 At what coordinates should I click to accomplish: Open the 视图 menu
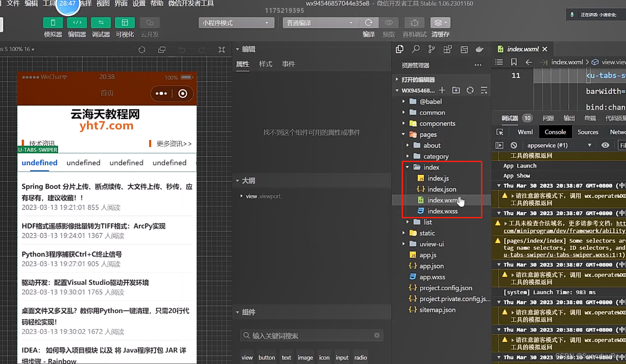[103, 4]
